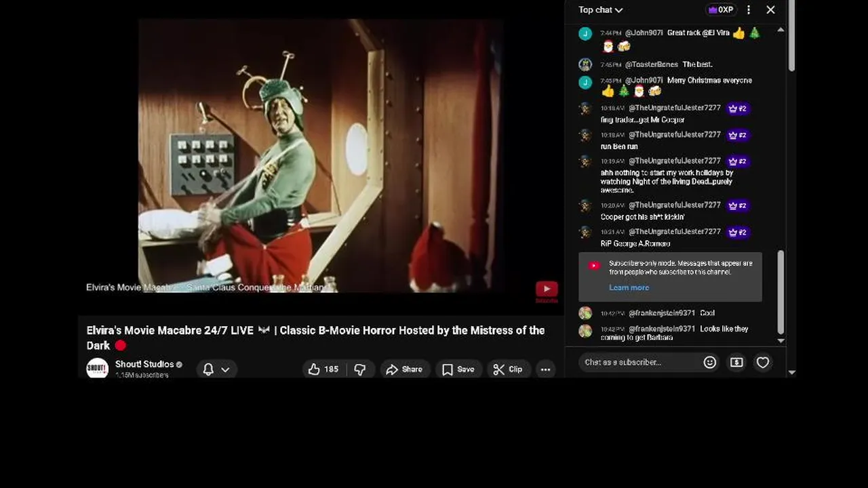Viewport: 868px width, 488px height.
Task: Click the Share button
Action: tap(405, 369)
